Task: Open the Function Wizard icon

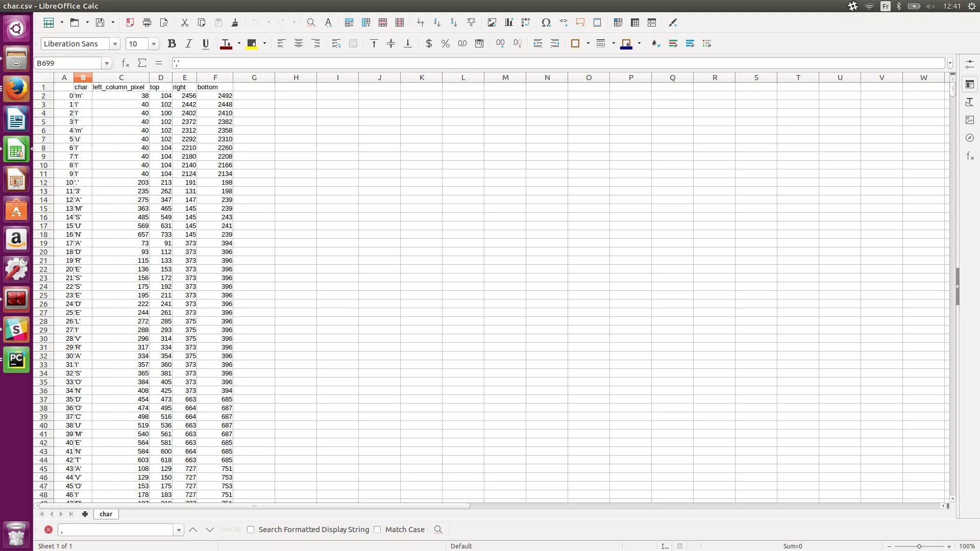Action: [x=125, y=63]
